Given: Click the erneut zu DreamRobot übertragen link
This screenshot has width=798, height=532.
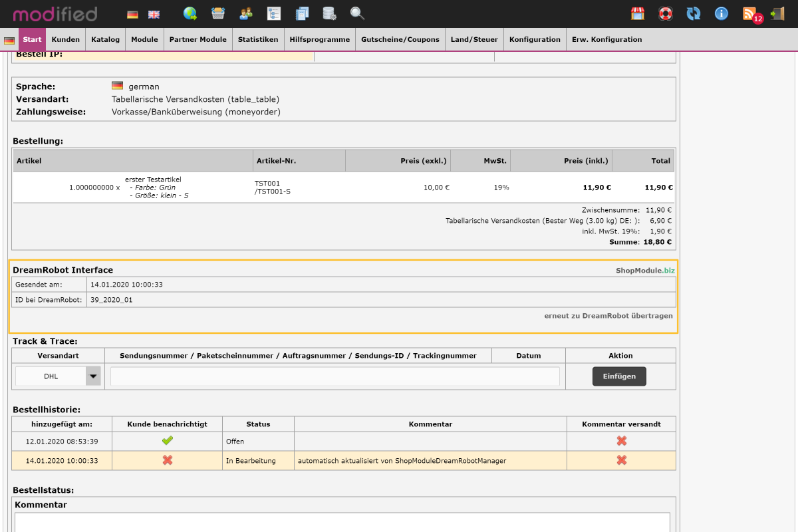Looking at the screenshot, I should 607,316.
